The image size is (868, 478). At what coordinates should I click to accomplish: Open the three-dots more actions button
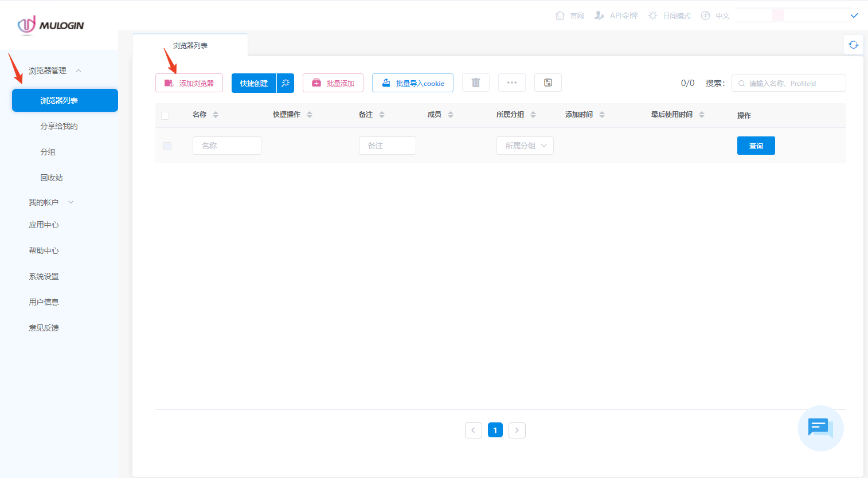point(511,83)
